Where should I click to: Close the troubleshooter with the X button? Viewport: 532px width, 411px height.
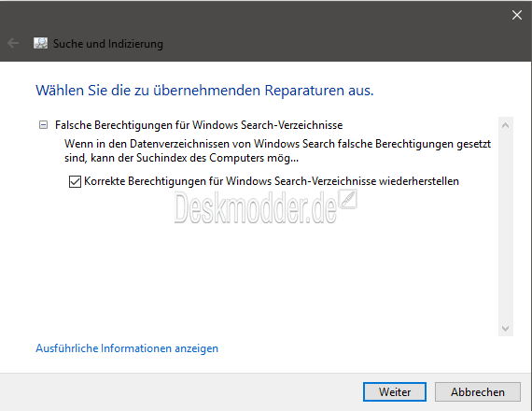click(517, 15)
